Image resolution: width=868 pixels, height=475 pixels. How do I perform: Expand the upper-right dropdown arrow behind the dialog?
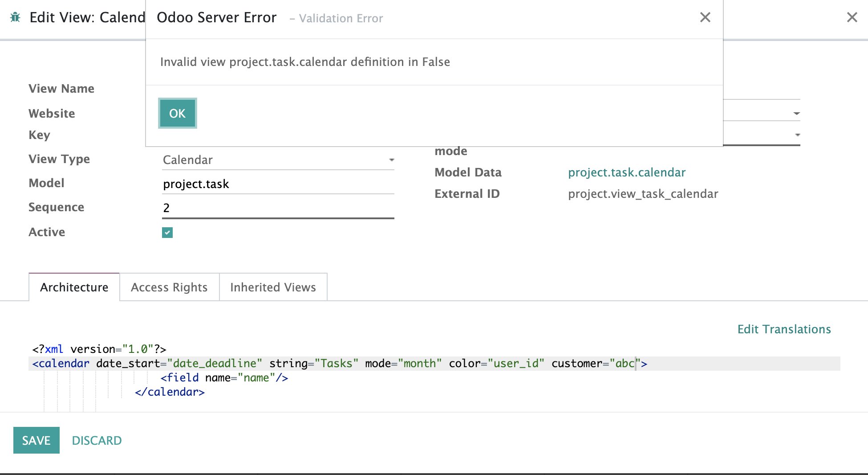click(x=797, y=114)
